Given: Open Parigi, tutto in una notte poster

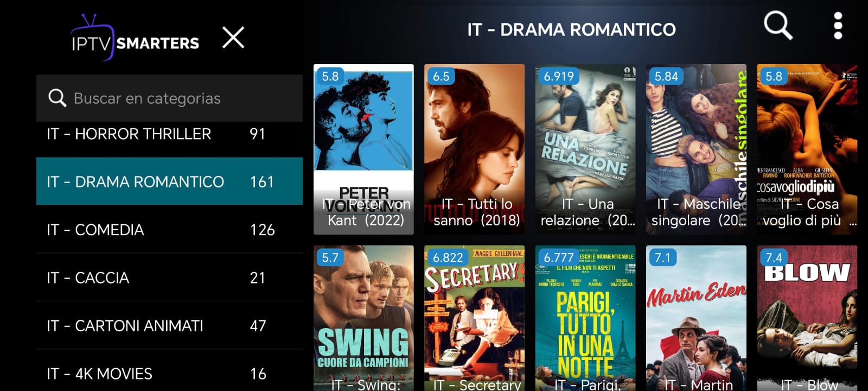Looking at the screenshot, I should (x=585, y=318).
